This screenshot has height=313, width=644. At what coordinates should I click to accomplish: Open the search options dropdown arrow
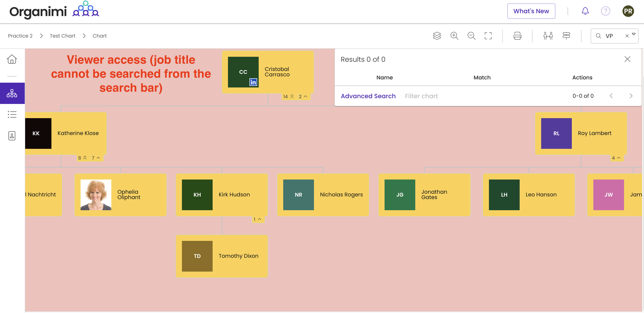634,34
